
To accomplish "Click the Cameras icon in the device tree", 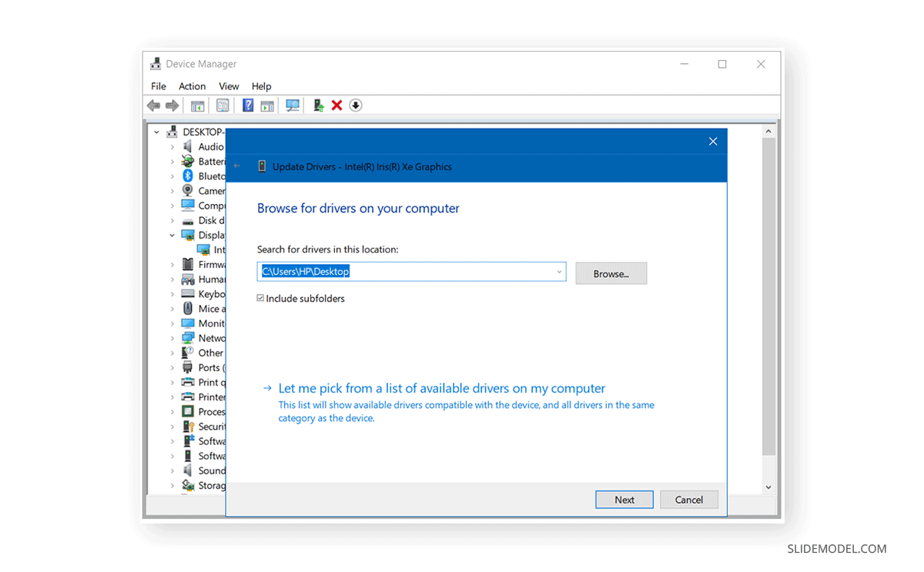I will click(189, 190).
